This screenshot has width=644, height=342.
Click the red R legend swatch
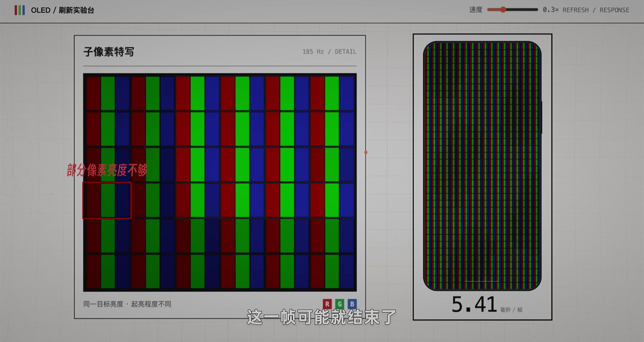point(327,304)
